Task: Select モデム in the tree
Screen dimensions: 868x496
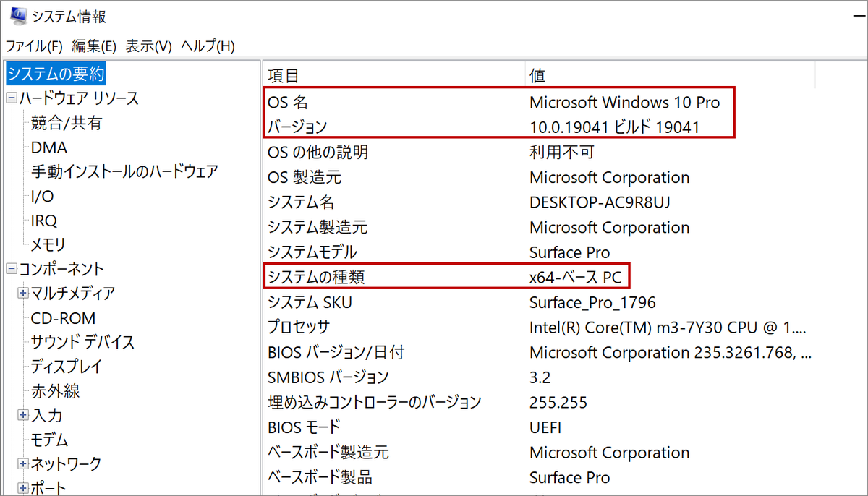Action: coord(49,440)
